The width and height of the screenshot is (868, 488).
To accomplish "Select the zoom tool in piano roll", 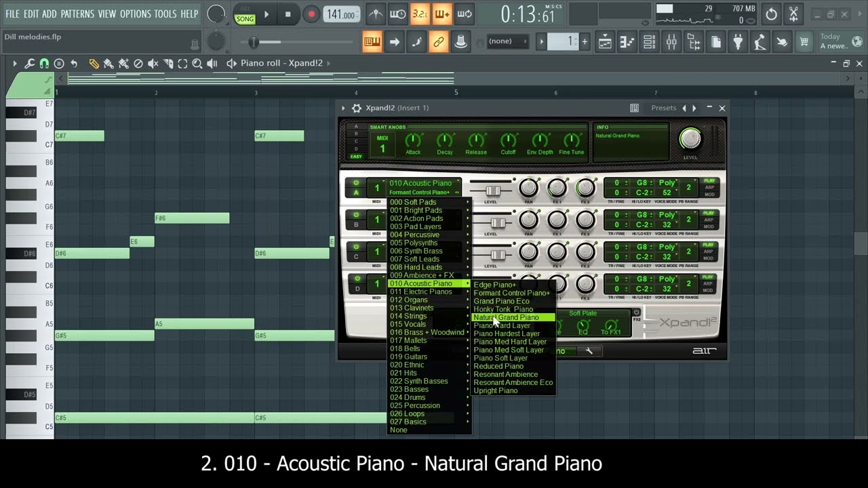I will pyautogui.click(x=197, y=64).
